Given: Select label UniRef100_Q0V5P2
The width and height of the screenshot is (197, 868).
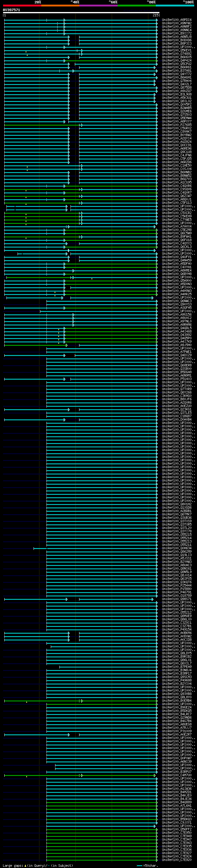Looking at the screenshot, I should pyautogui.click(x=176, y=104).
